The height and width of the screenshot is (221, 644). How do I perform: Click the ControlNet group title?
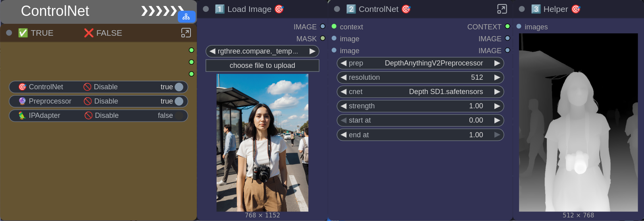tap(55, 11)
